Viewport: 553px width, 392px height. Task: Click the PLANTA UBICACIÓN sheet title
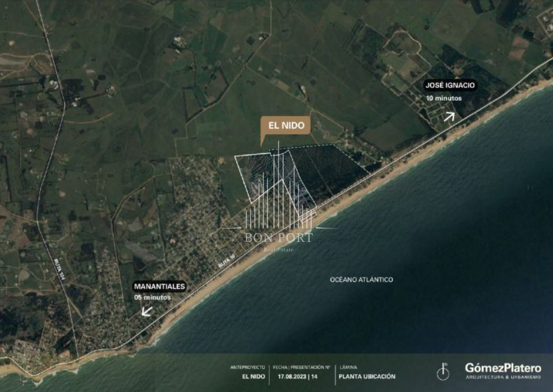367,376
